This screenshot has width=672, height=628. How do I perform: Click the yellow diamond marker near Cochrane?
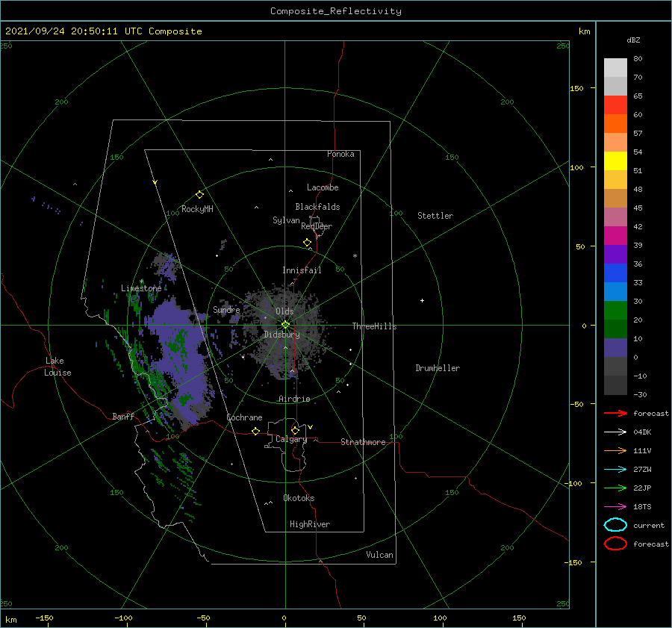(256, 431)
